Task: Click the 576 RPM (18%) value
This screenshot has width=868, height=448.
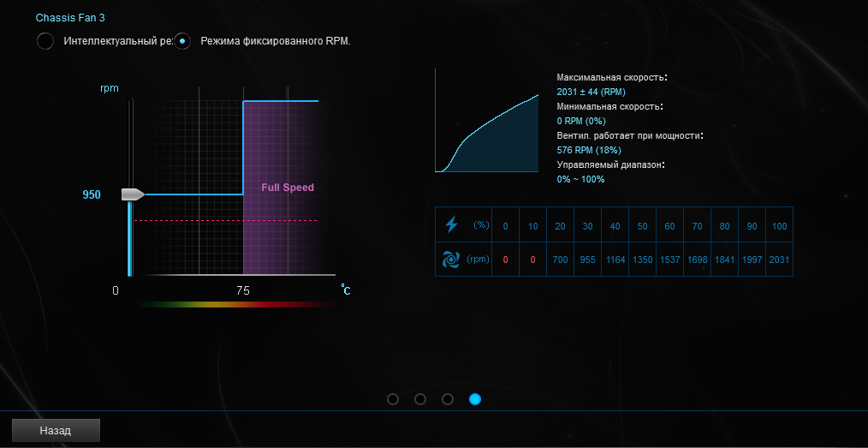Action: (x=589, y=150)
